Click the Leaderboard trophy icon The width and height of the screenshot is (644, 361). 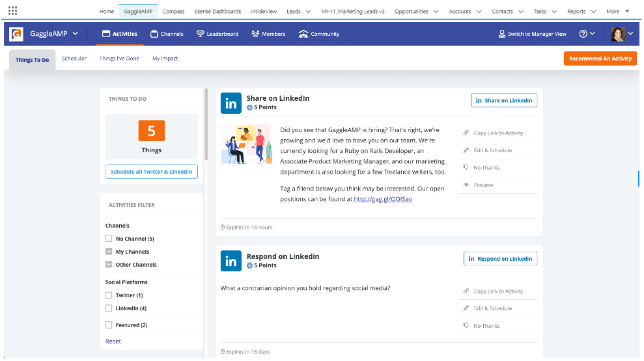click(201, 34)
